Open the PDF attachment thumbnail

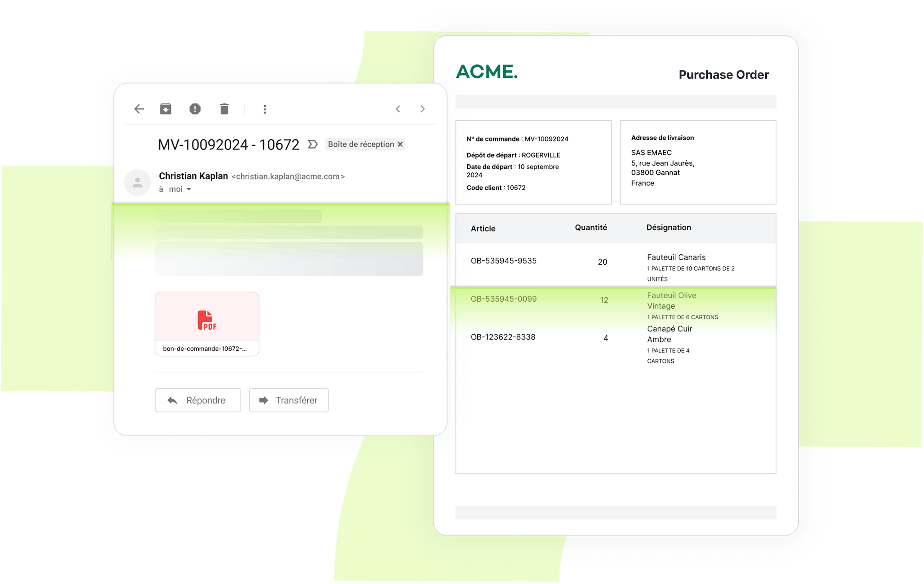207,324
